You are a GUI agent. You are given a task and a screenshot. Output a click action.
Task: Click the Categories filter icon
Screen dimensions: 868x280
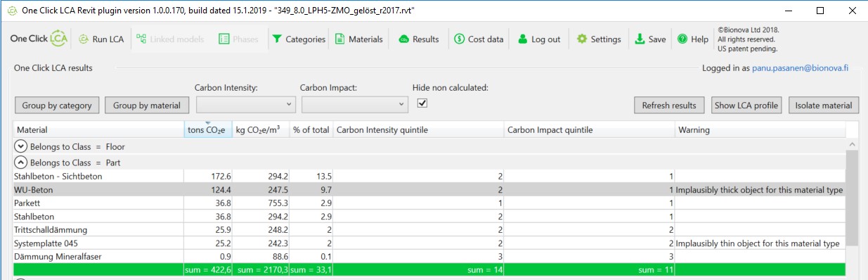(x=277, y=39)
